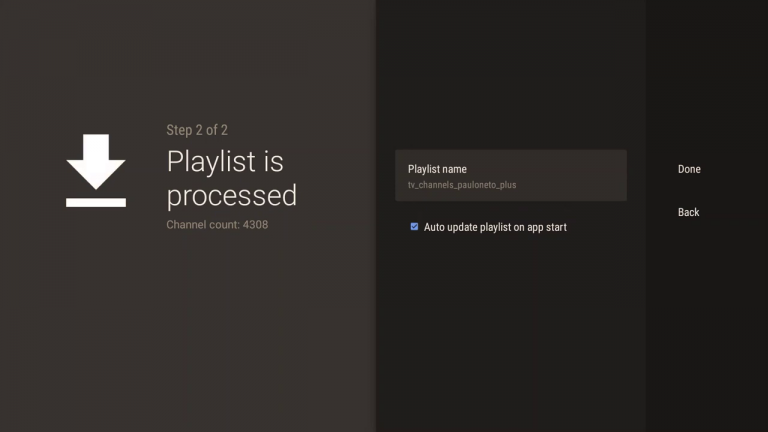Viewport: 768px width, 432px height.
Task: Click the 'Auto update playlist on app start' label
Action: coord(495,227)
